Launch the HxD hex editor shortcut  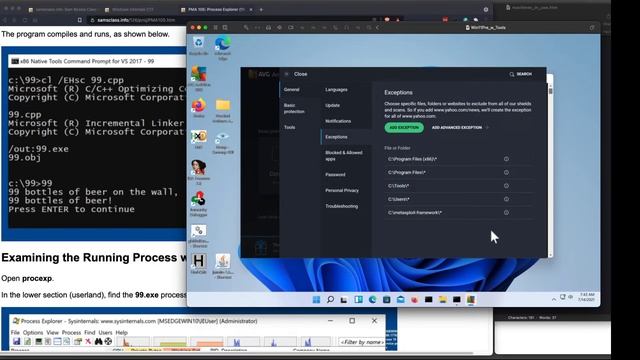[x=199, y=139]
